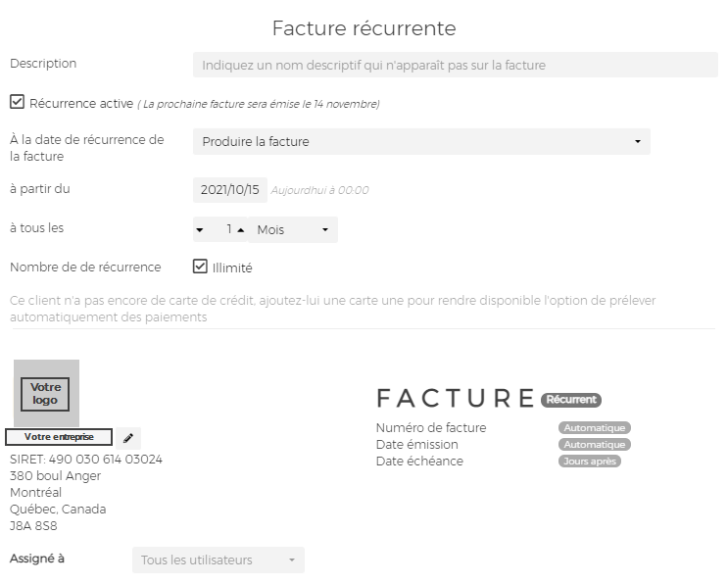
Task: Toggle the Illimité checkbox
Action: tap(200, 267)
